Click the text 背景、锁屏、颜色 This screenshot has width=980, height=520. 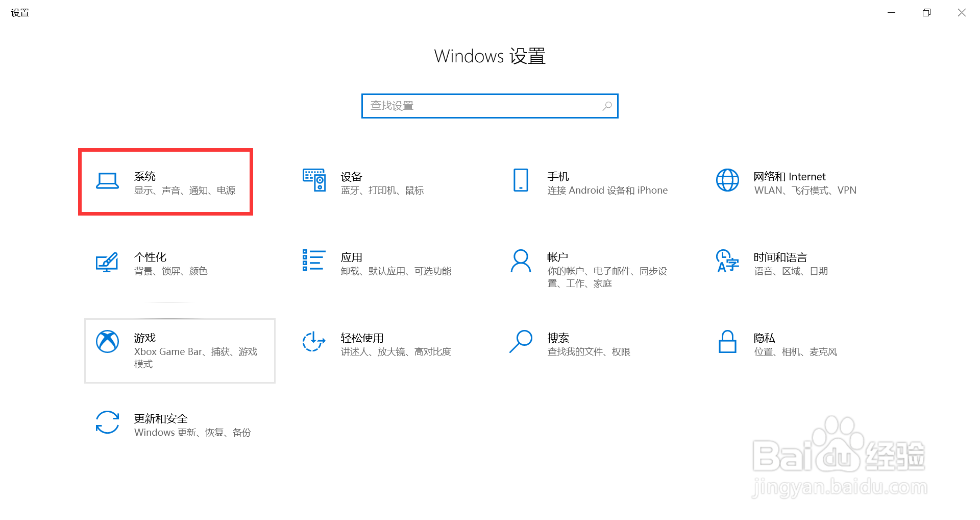click(170, 271)
